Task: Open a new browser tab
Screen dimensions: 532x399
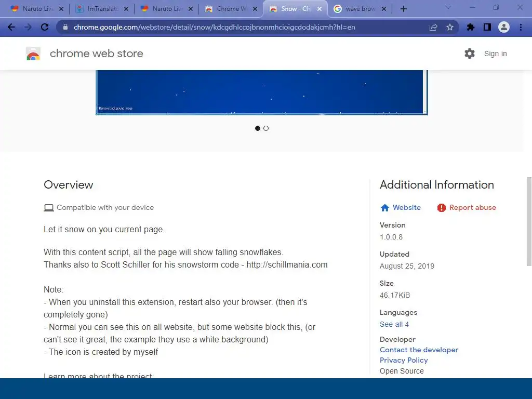Action: (x=403, y=9)
